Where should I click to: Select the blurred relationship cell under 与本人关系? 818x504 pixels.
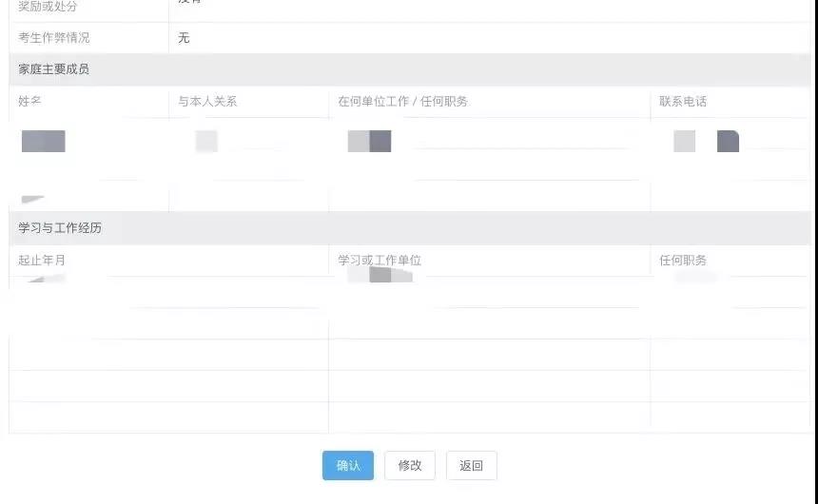click(x=206, y=142)
